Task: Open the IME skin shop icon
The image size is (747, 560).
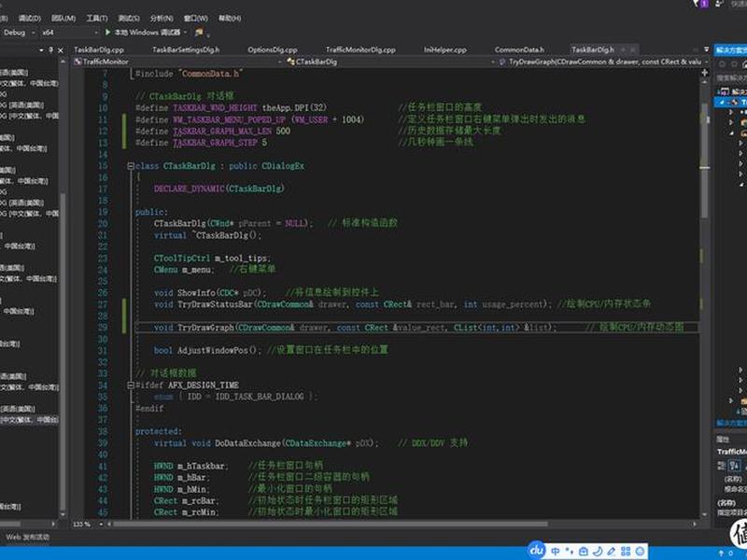Action: pos(583,552)
